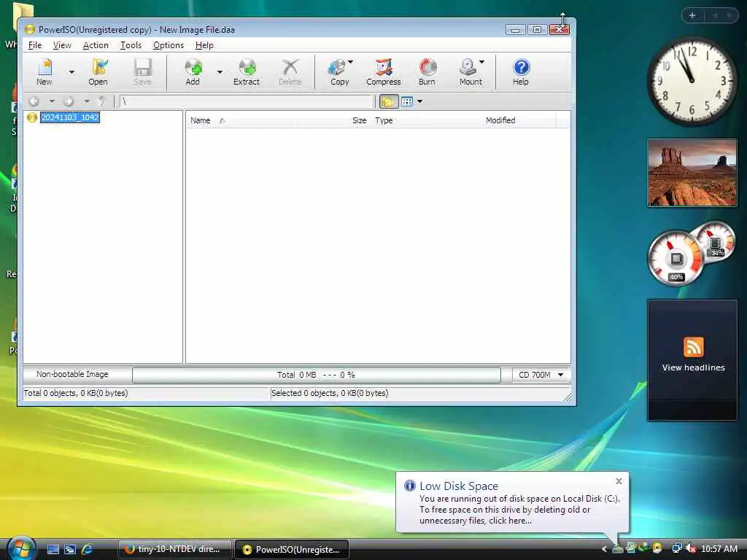This screenshot has height=560, width=747.
Task: Click the Non-bootable Image status label
Action: click(72, 374)
